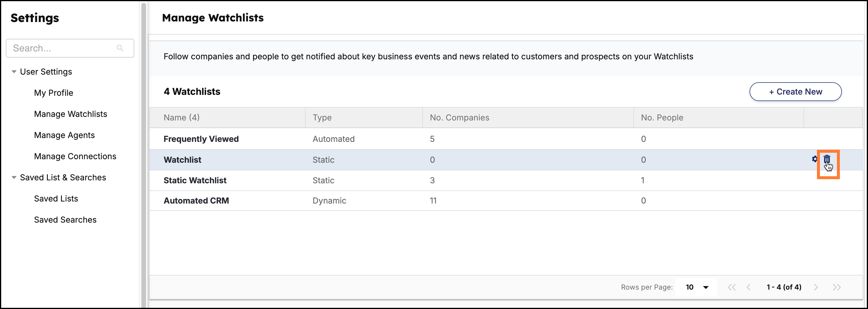
Task: Collapse the Saved List & Searches section
Action: click(x=14, y=177)
